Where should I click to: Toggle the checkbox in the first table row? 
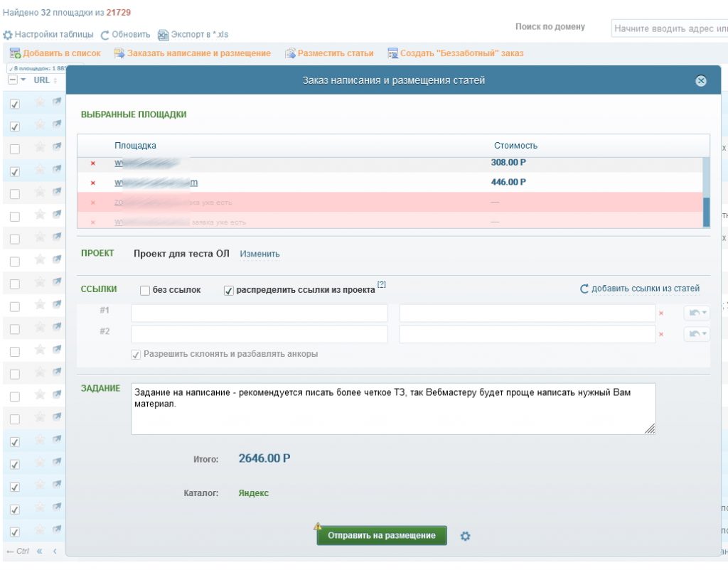pyautogui.click(x=15, y=104)
